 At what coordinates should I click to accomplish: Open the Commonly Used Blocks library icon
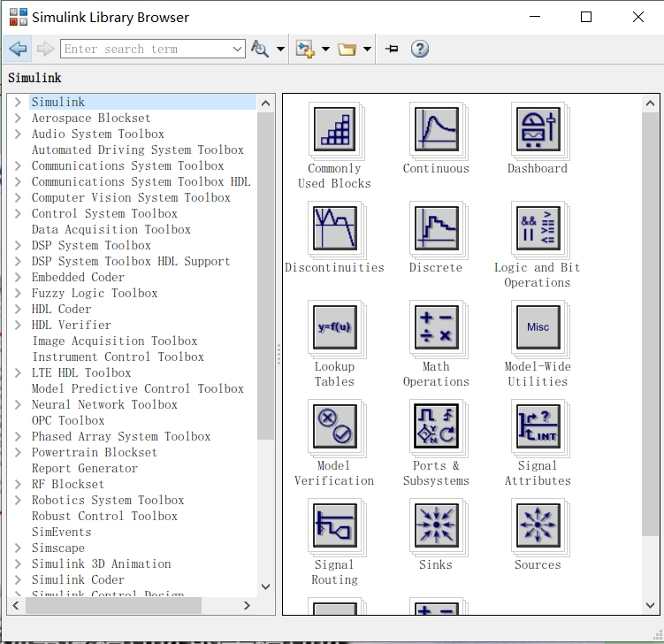[334, 129]
